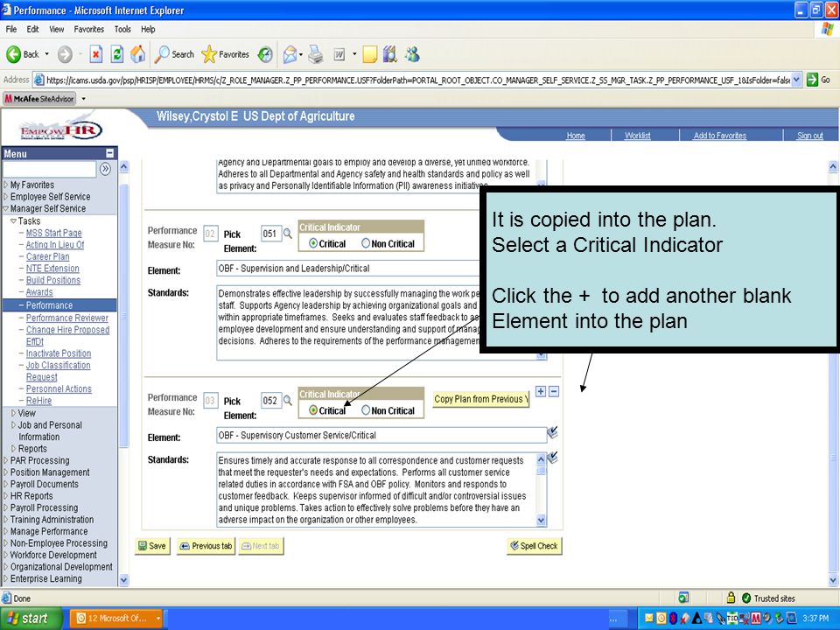Select Non Critical for measure 02
The width and height of the screenshot is (840, 630).
366,244
